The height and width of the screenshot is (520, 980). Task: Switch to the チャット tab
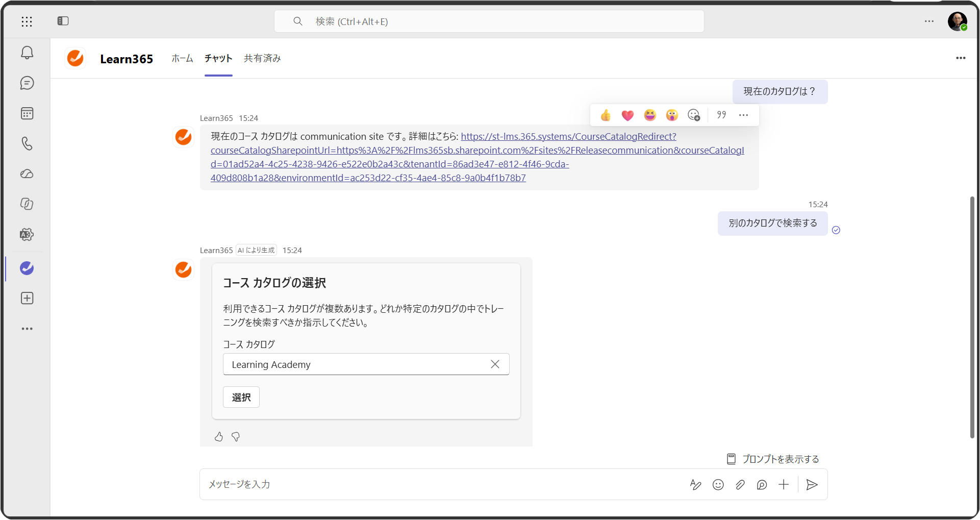218,58
